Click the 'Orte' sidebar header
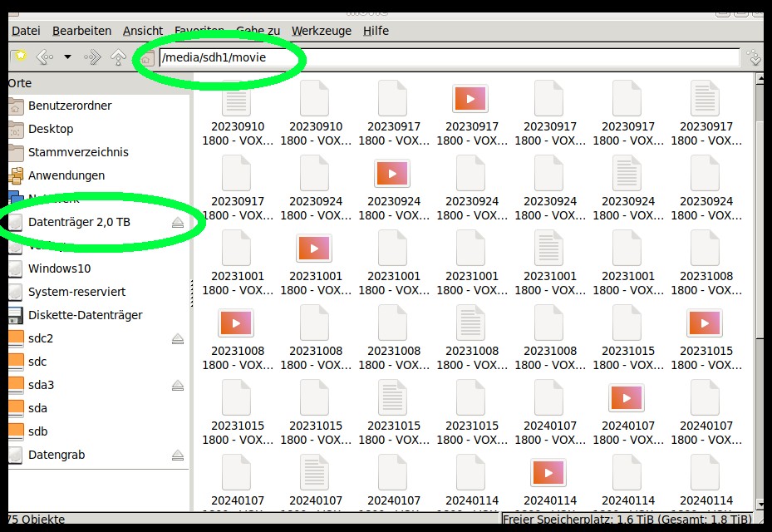 coord(20,83)
